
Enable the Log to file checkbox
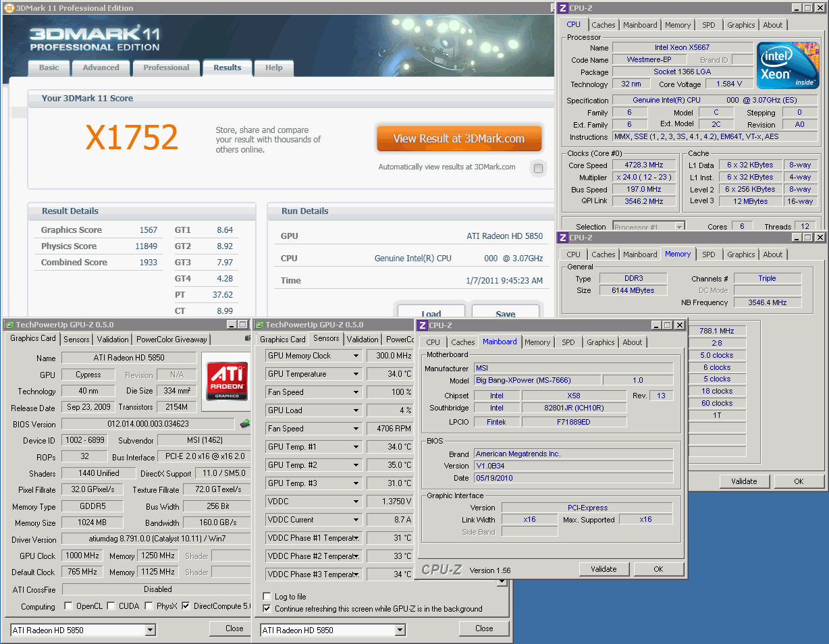point(267,597)
